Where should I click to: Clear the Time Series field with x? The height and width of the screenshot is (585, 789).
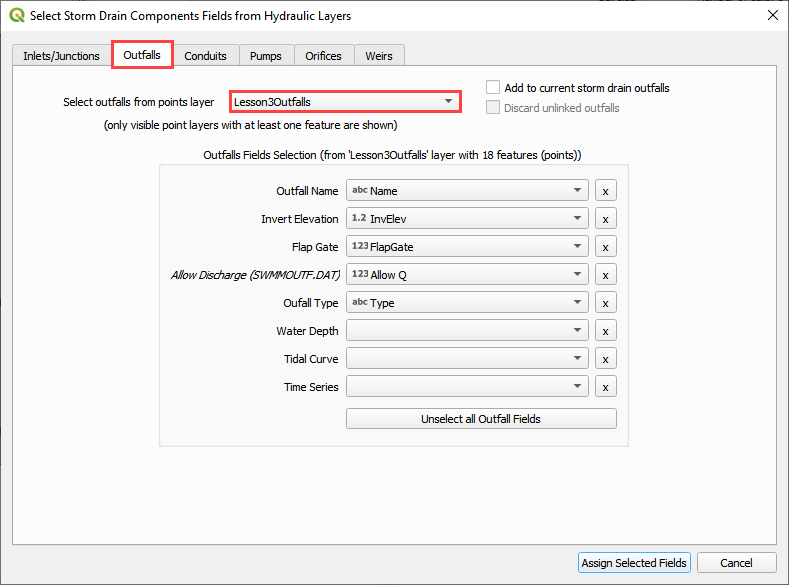pos(605,387)
